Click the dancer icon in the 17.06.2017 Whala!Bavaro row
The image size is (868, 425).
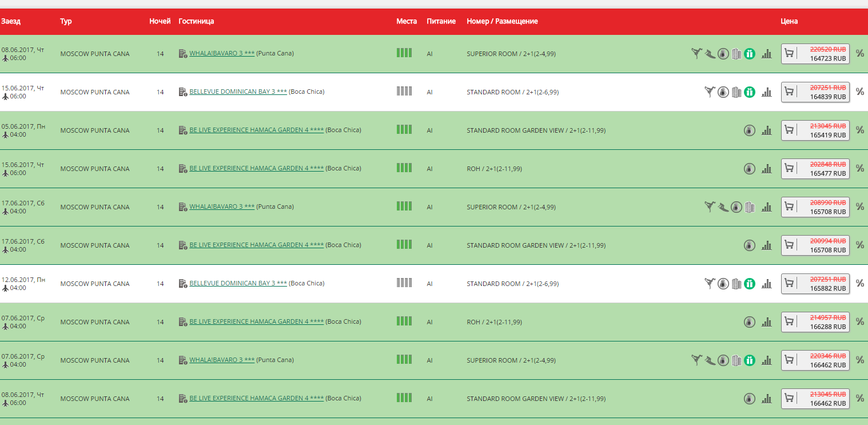click(x=710, y=207)
